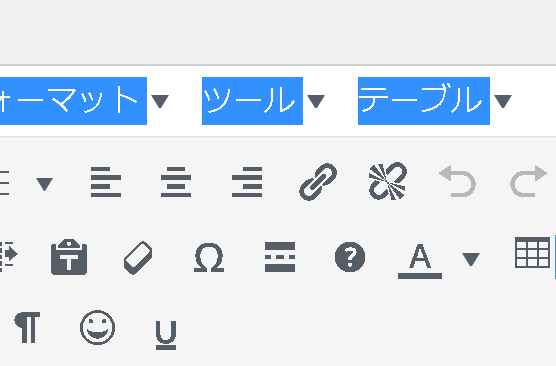The height and width of the screenshot is (366, 556).
Task: Insert special character with Omega icon
Action: coord(209,257)
